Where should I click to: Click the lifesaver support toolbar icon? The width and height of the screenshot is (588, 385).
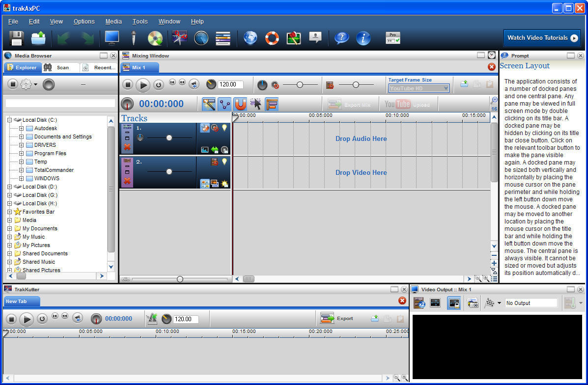point(272,38)
